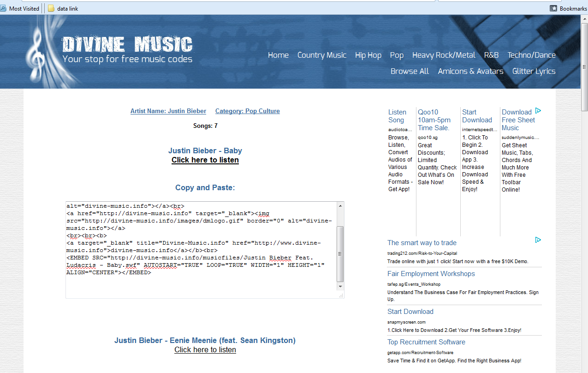Image resolution: width=588 pixels, height=373 pixels.
Task: Click the Songs: 7 text
Action: 205,126
